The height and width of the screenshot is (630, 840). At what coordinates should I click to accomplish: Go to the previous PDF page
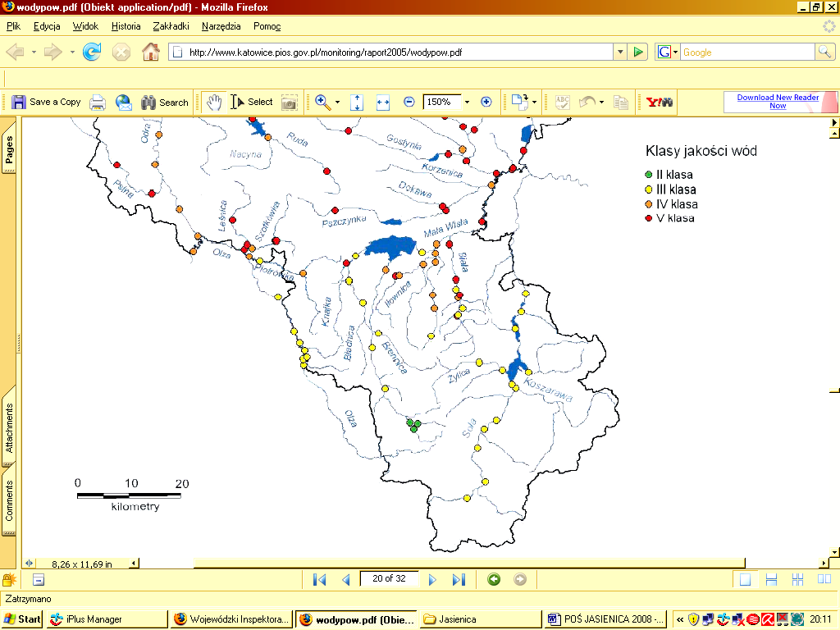coord(346,579)
